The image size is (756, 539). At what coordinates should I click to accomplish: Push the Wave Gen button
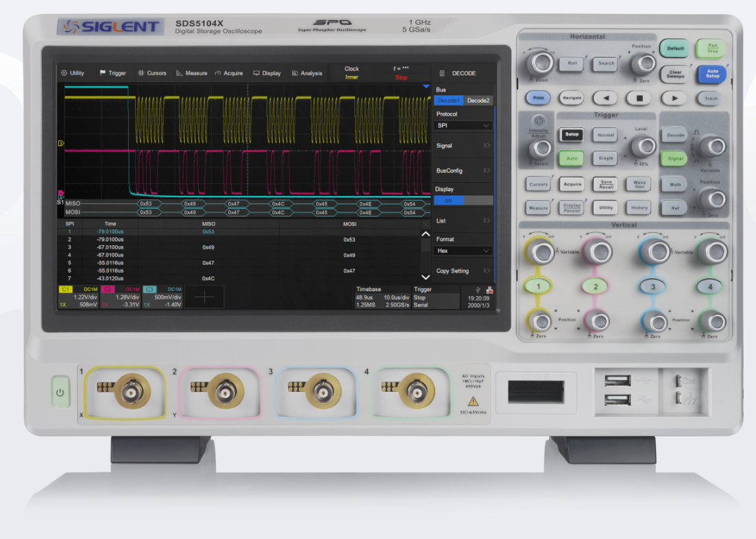click(639, 184)
